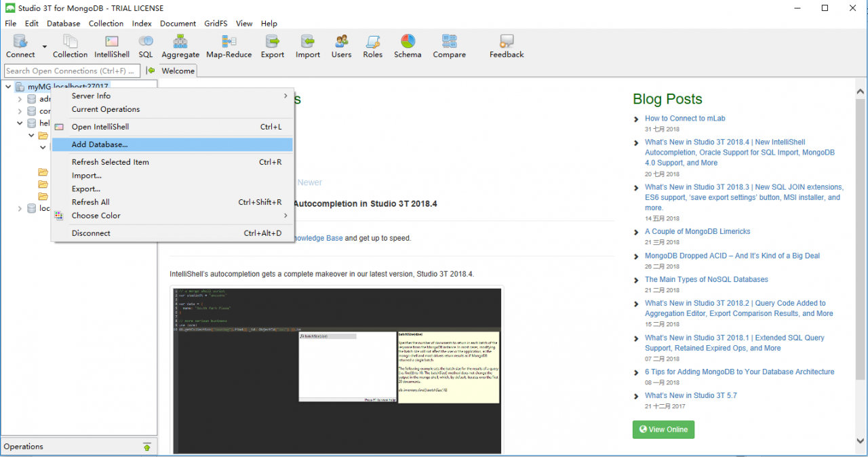Open the 'How to Connect to mLab' post
This screenshot has width=868, height=457.
coord(685,118)
